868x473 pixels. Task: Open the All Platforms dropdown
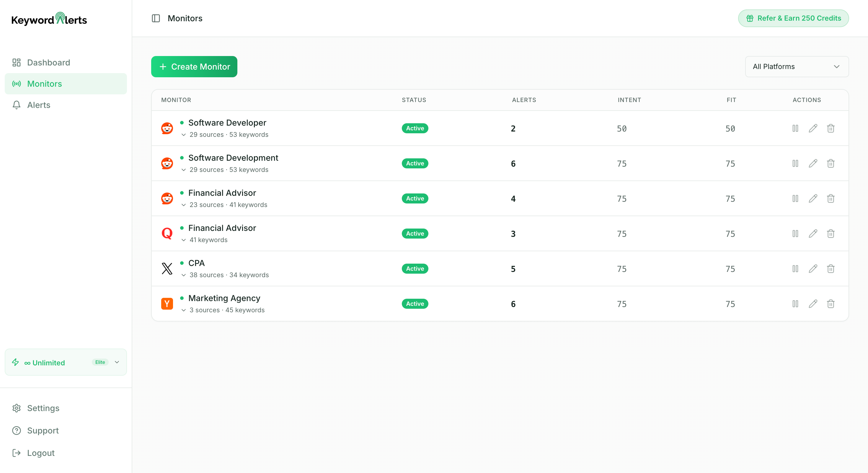pyautogui.click(x=796, y=67)
